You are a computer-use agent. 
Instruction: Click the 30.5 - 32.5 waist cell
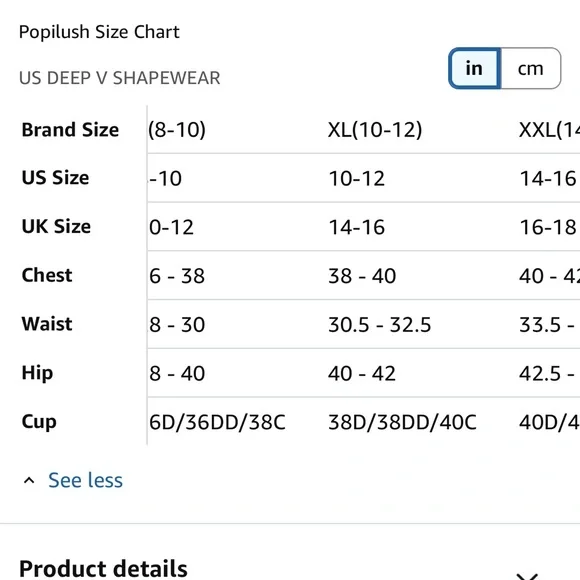coord(380,324)
